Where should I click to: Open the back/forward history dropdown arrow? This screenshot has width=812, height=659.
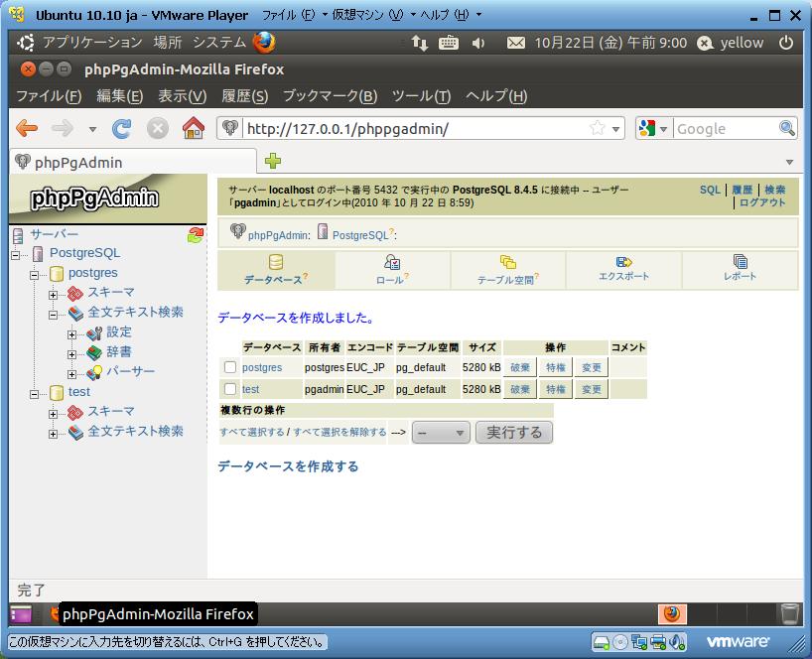pos(92,129)
